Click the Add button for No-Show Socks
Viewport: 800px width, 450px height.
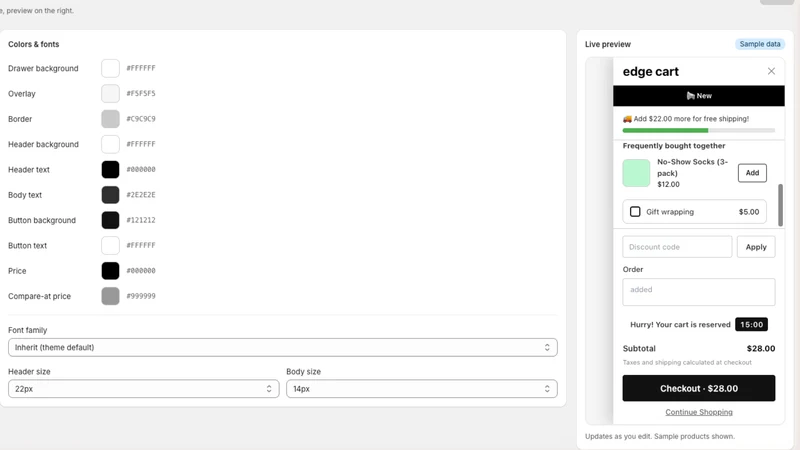click(752, 173)
